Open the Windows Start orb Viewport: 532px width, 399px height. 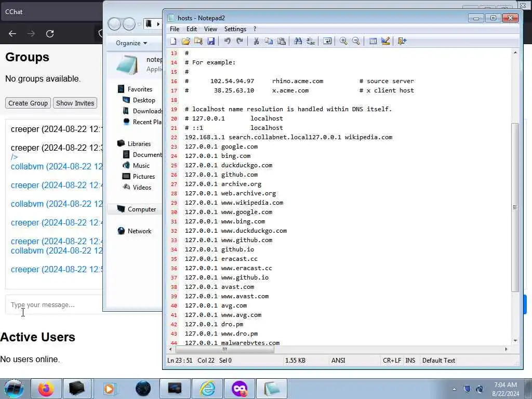[x=14, y=389]
